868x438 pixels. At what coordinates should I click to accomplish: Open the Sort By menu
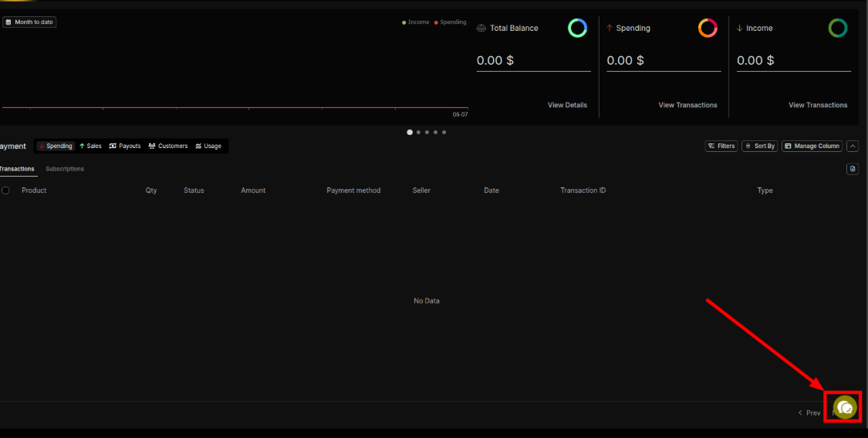[x=759, y=146]
